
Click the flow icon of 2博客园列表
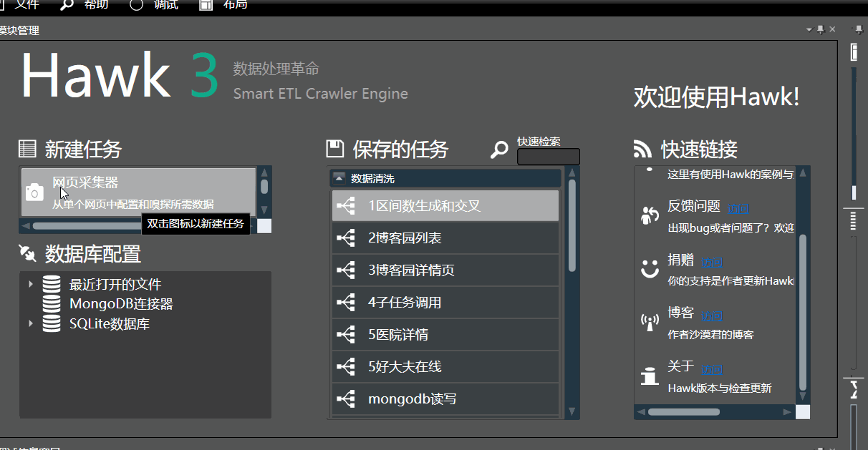click(346, 238)
